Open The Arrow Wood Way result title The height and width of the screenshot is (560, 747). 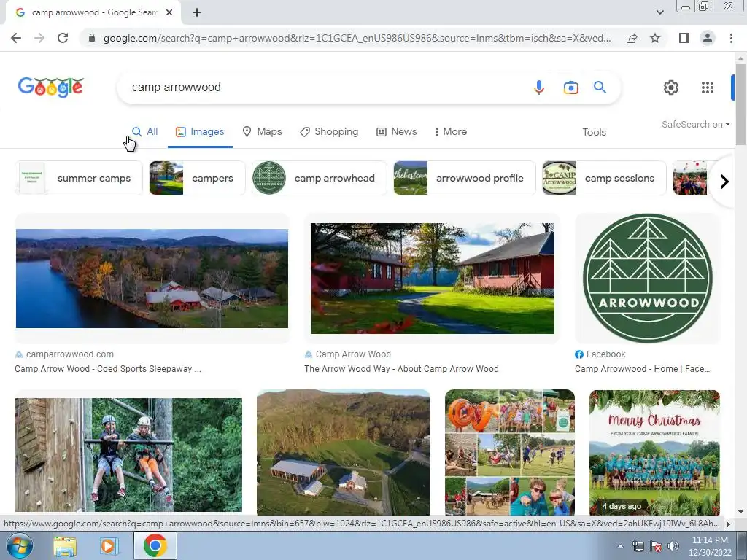tap(402, 369)
